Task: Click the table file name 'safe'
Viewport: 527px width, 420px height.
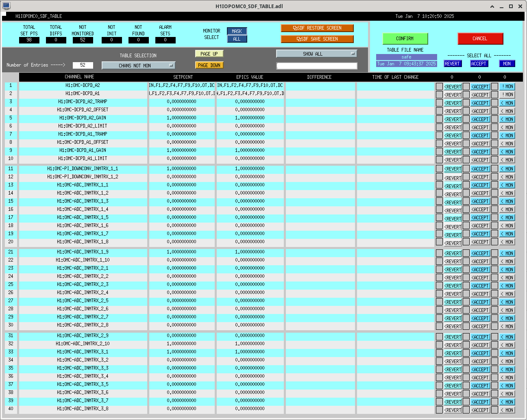Action: tap(407, 57)
